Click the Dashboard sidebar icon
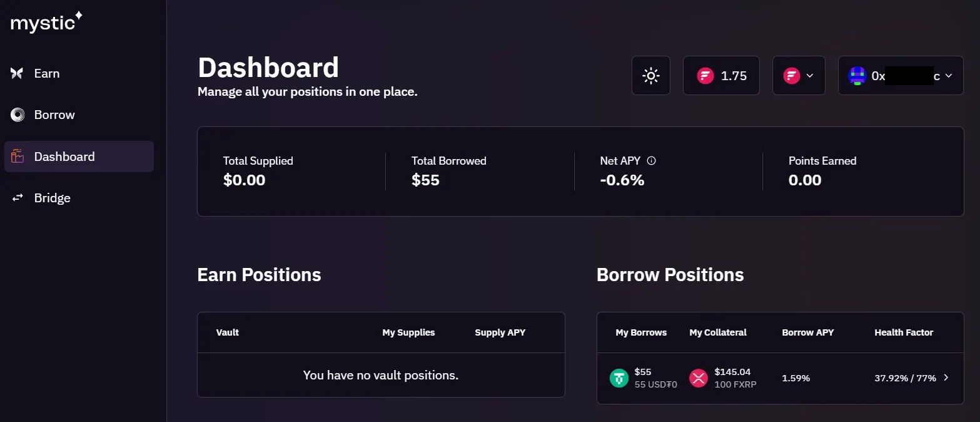Screen dimensions: 980x422 tap(18, 157)
